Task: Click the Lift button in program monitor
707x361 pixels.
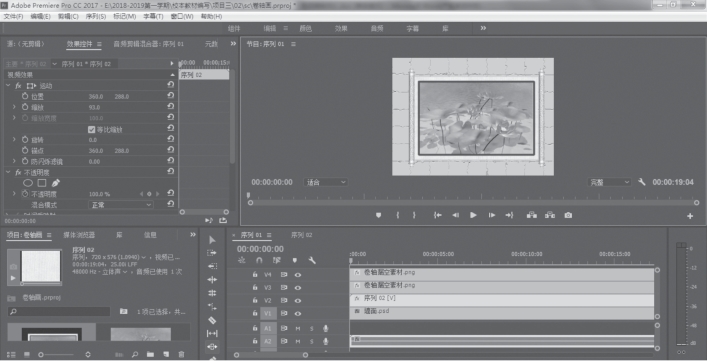Action: pos(532,215)
